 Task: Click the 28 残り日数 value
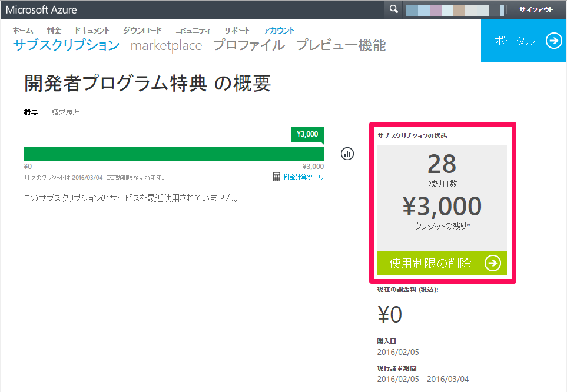[442, 164]
